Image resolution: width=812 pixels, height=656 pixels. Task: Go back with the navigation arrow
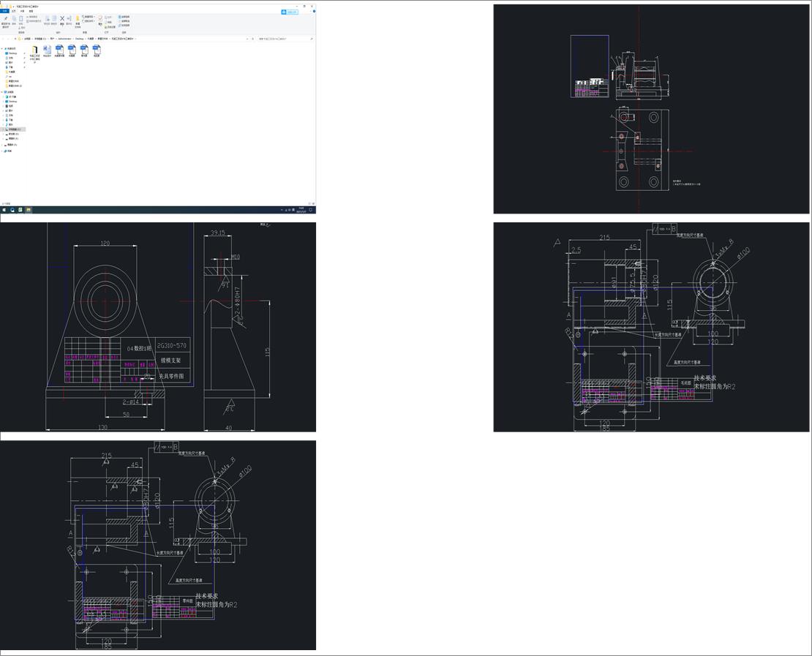pos(3,39)
